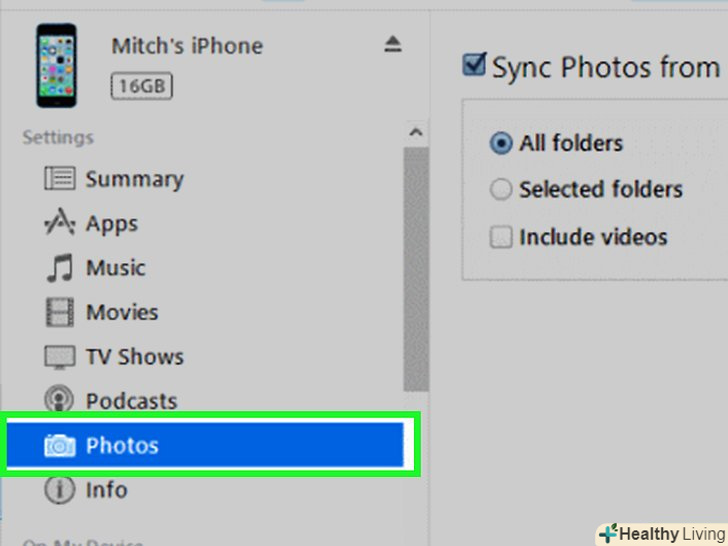Screen dimensions: 728x546
Task: Click the 16GB capacity badge
Action: click(x=141, y=86)
